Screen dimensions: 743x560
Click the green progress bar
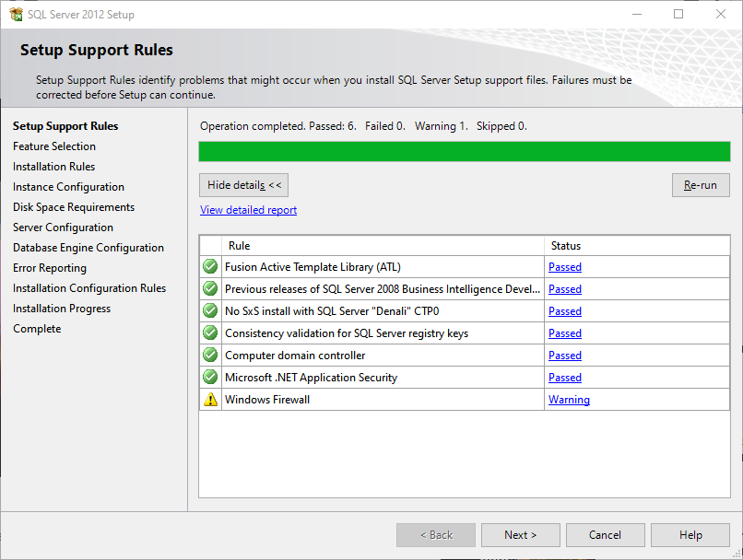(465, 152)
